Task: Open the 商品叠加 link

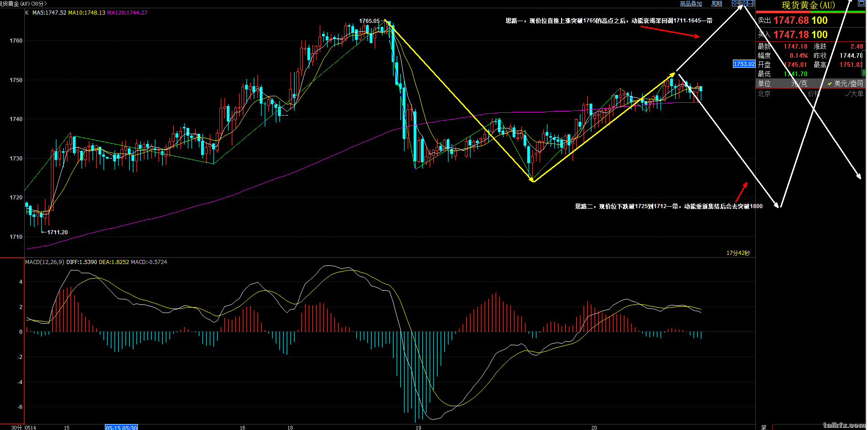Action: (691, 4)
